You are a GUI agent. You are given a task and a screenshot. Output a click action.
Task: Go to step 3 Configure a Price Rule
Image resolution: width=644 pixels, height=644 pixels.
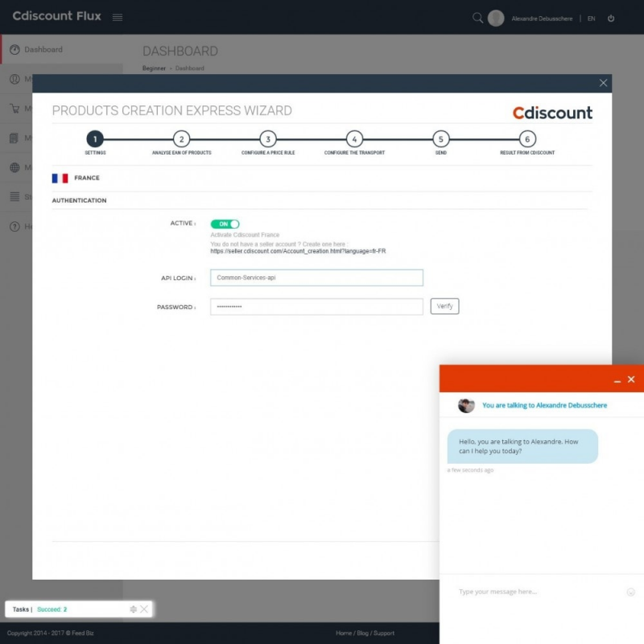pos(268,139)
